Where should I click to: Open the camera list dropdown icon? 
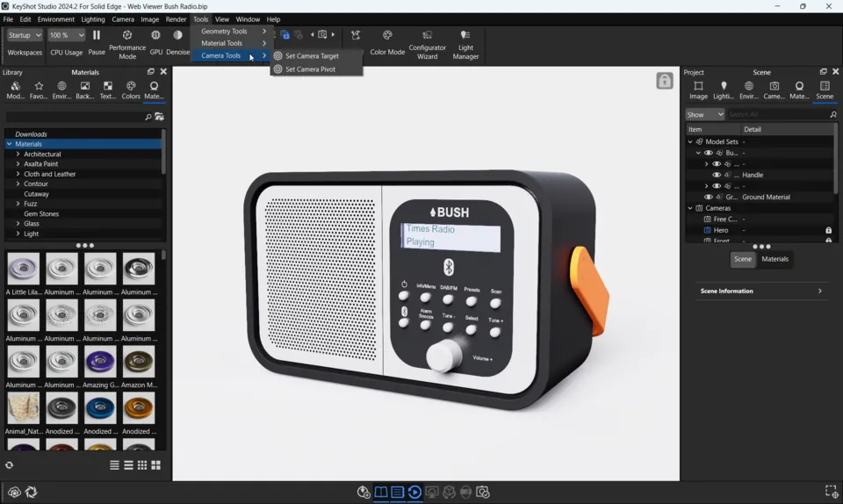pos(322,35)
